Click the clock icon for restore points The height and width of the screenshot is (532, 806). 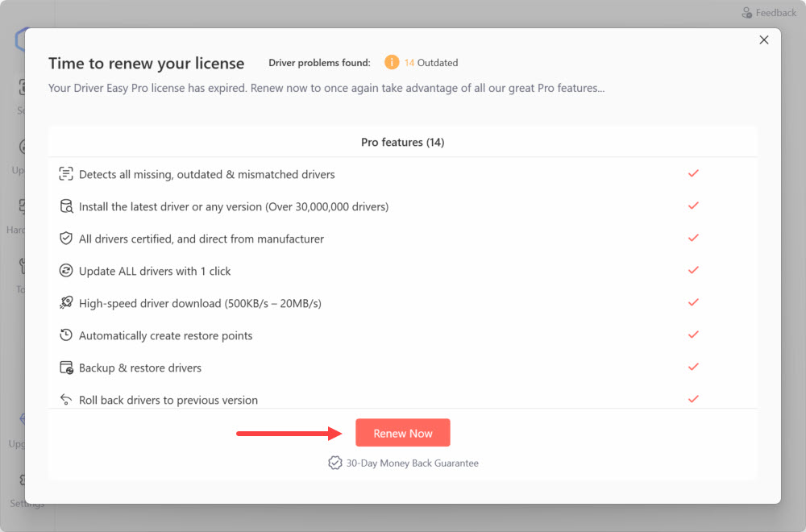tap(66, 335)
